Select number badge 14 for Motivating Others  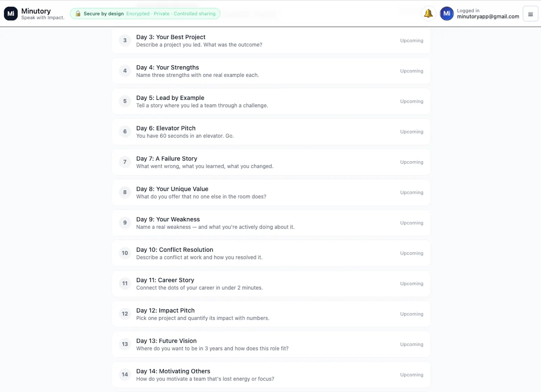tap(125, 374)
